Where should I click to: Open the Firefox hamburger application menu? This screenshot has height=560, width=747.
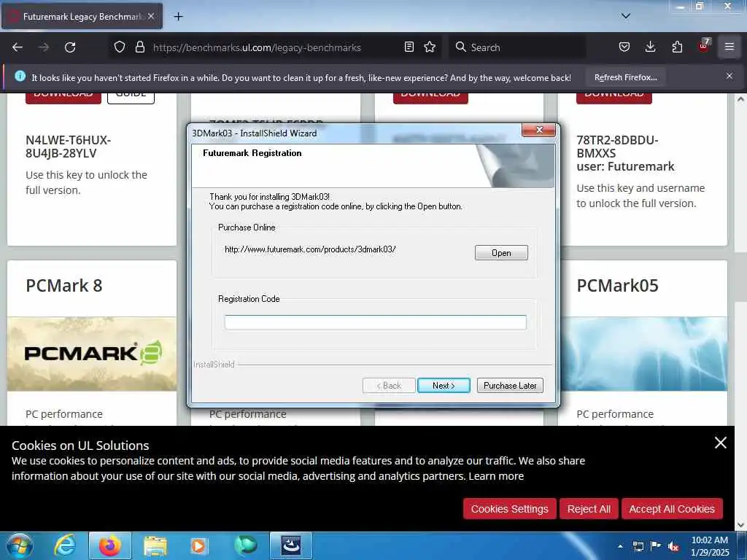pyautogui.click(x=729, y=47)
